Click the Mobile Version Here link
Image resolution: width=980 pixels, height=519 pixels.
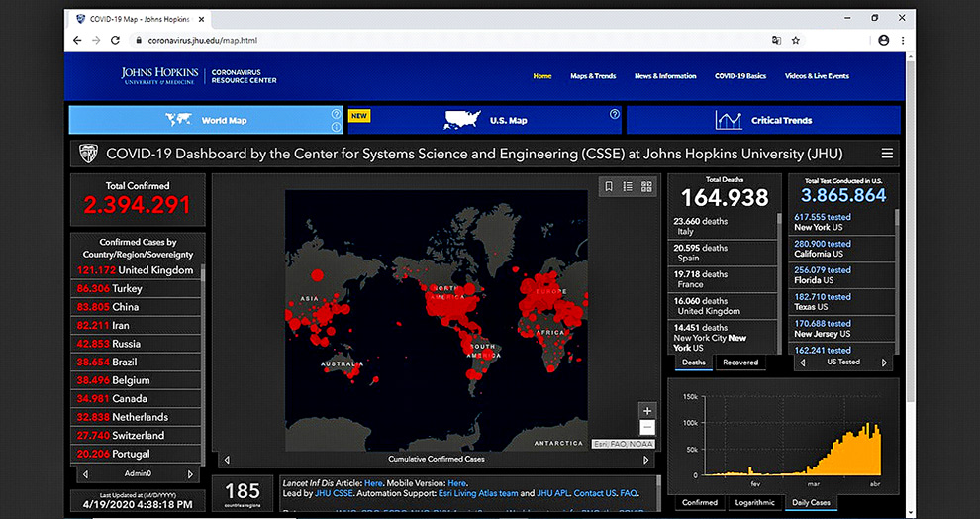tap(457, 483)
